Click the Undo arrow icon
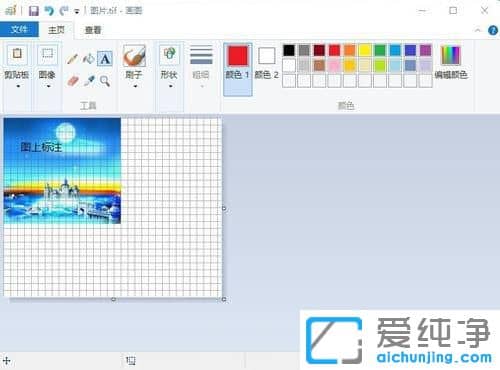The width and height of the screenshot is (500, 370). [49, 11]
